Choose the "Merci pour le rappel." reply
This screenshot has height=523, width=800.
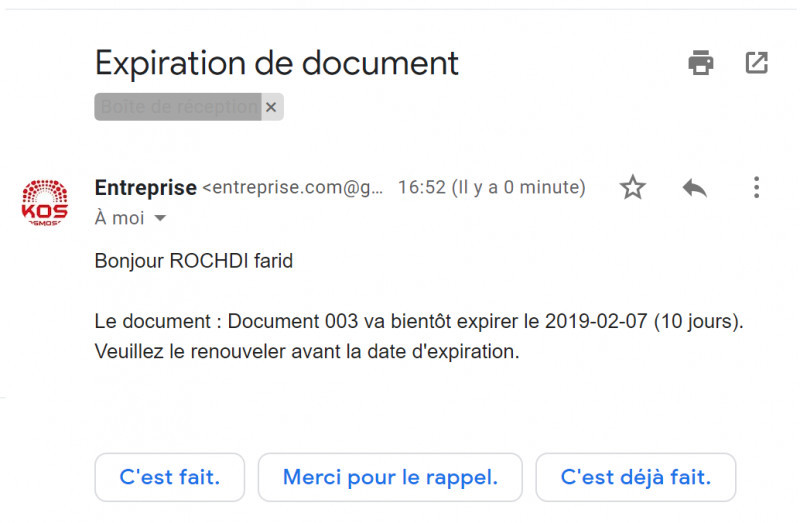(x=390, y=477)
